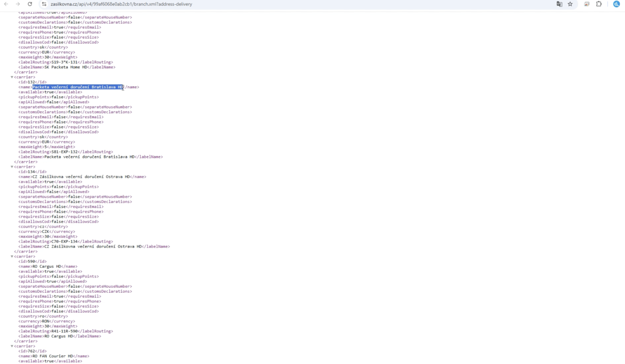Click labelRouting S19-3*K-131 line
The image size is (625, 364).
[65, 62]
